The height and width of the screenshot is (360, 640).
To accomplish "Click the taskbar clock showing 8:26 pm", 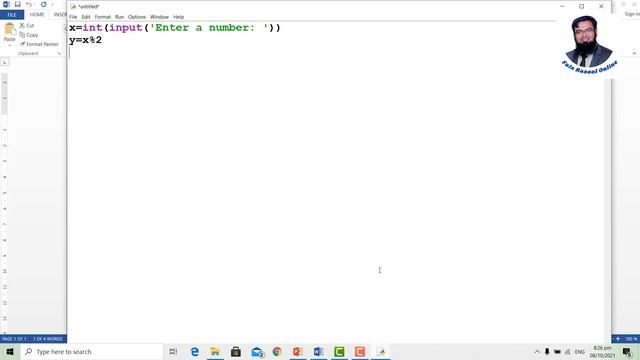I will point(602,352).
